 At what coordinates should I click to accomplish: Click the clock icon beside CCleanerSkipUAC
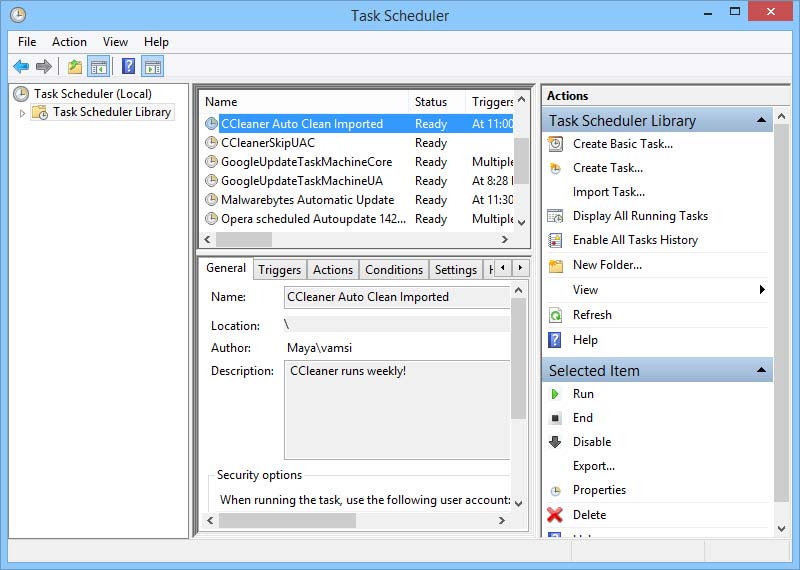click(211, 143)
